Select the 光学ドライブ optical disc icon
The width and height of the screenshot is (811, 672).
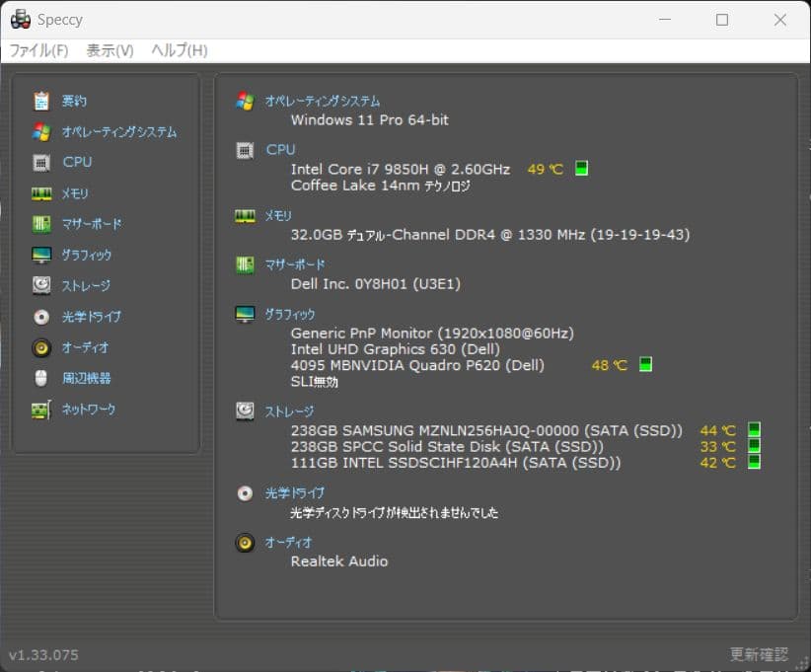[40, 317]
